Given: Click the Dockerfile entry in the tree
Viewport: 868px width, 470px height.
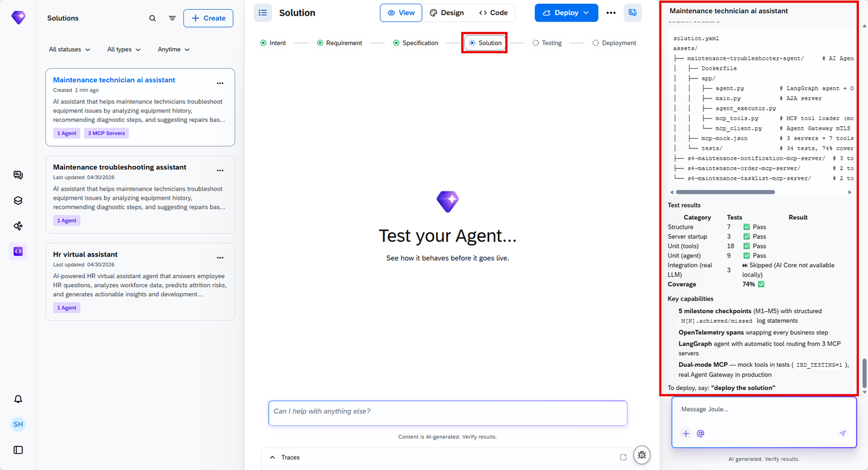Looking at the screenshot, I should (x=719, y=68).
